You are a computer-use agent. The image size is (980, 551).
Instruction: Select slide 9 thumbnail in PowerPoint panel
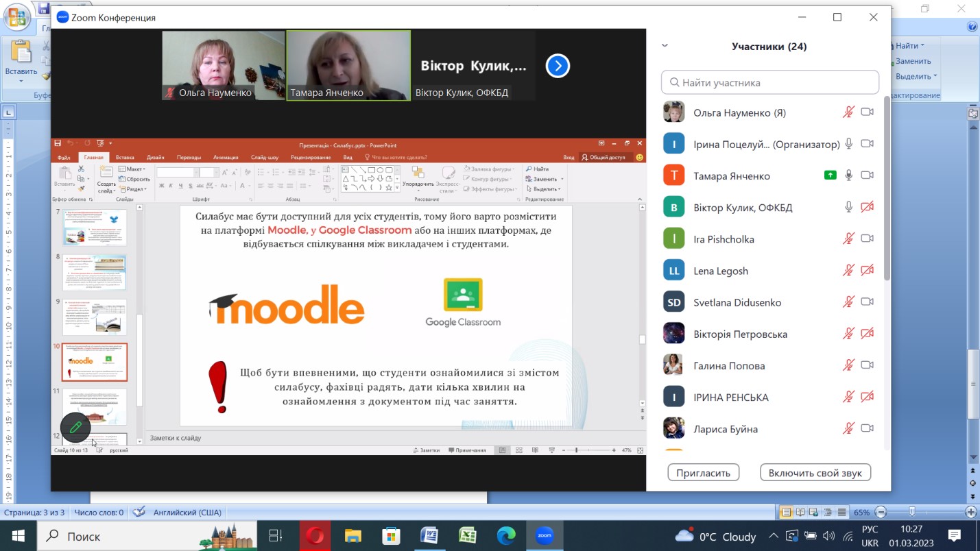(95, 317)
